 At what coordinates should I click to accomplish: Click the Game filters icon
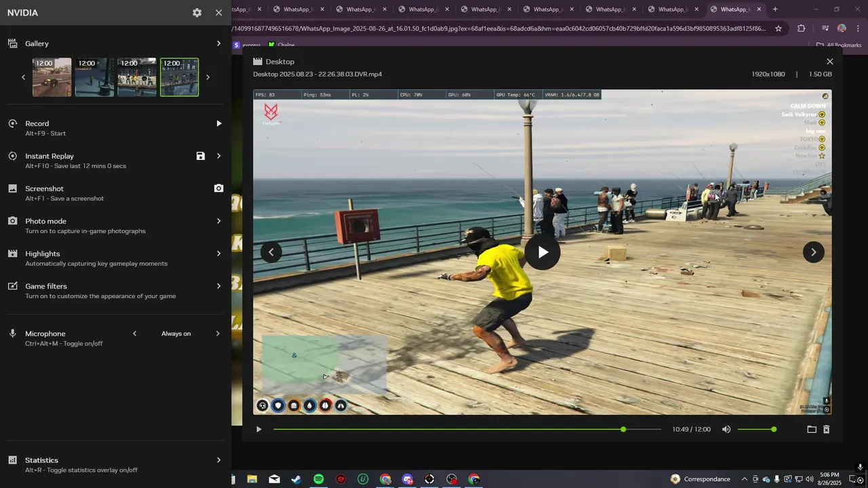12,286
